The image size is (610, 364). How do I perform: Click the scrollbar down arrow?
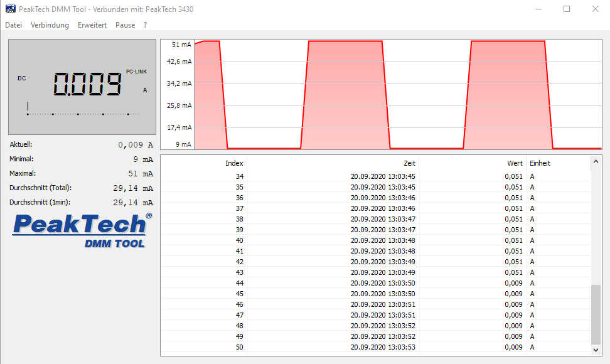click(x=596, y=350)
